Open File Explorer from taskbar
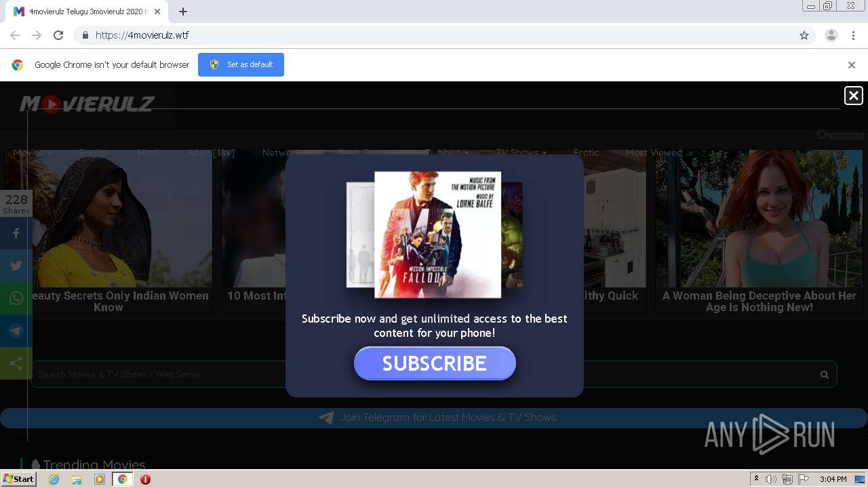This screenshot has width=868, height=488. pos(77,479)
